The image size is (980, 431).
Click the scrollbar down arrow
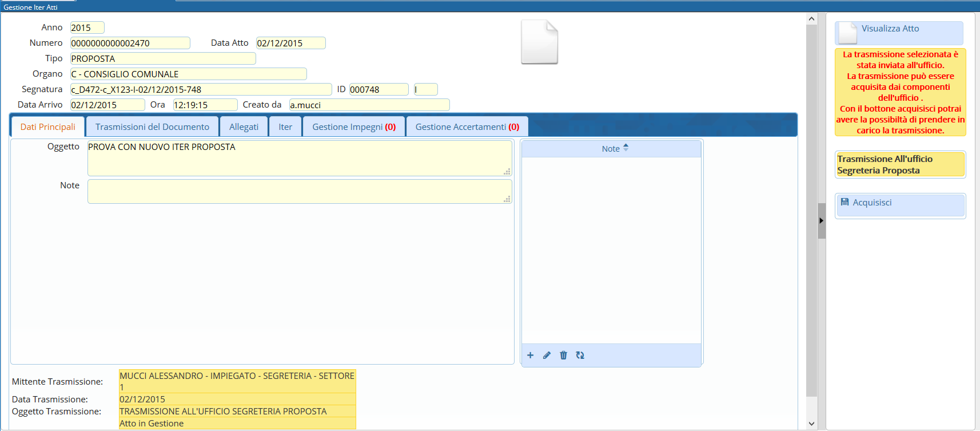(x=811, y=424)
